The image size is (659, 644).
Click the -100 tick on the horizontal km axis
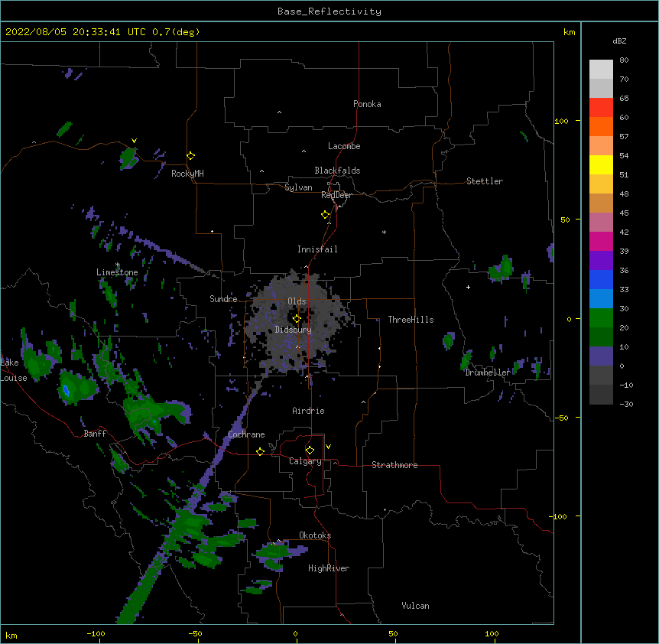[x=96, y=633]
